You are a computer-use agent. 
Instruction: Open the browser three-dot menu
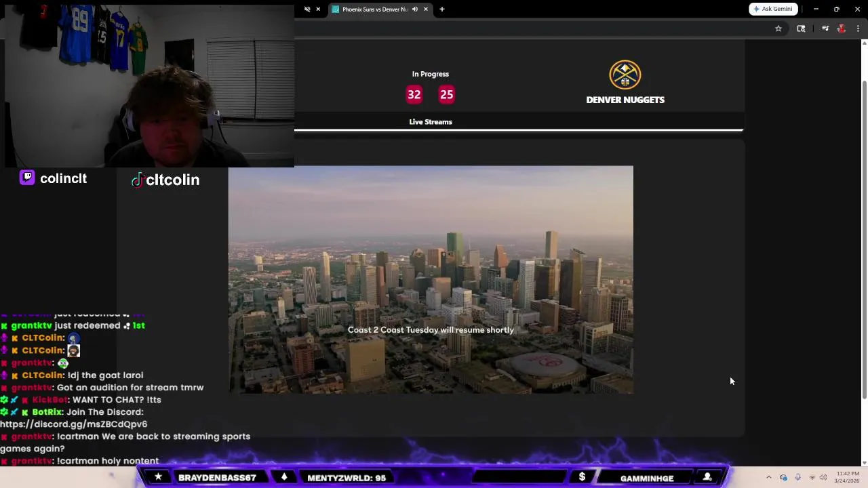coord(858,28)
